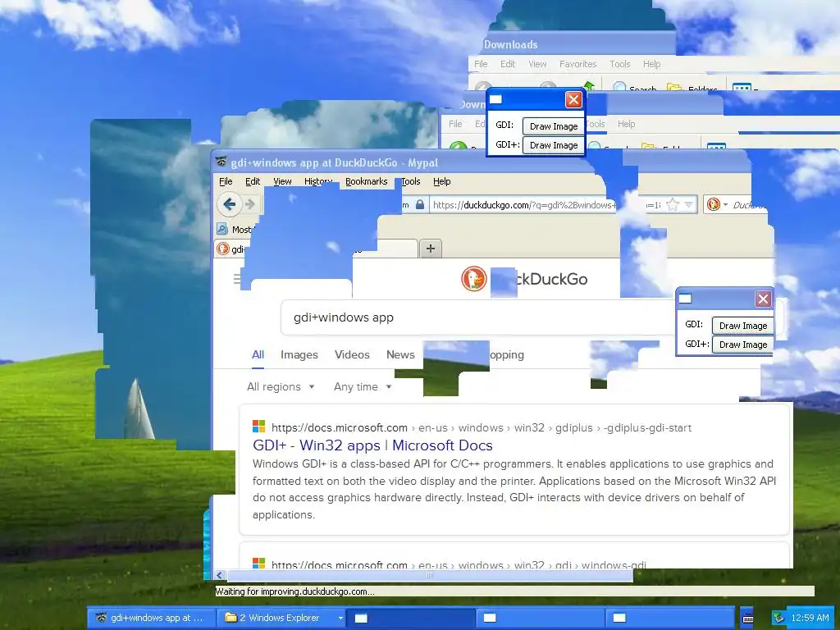Image resolution: width=840 pixels, height=630 pixels.
Task: Click the horizontal scrollbar thumb in Mypal
Action: point(430,575)
